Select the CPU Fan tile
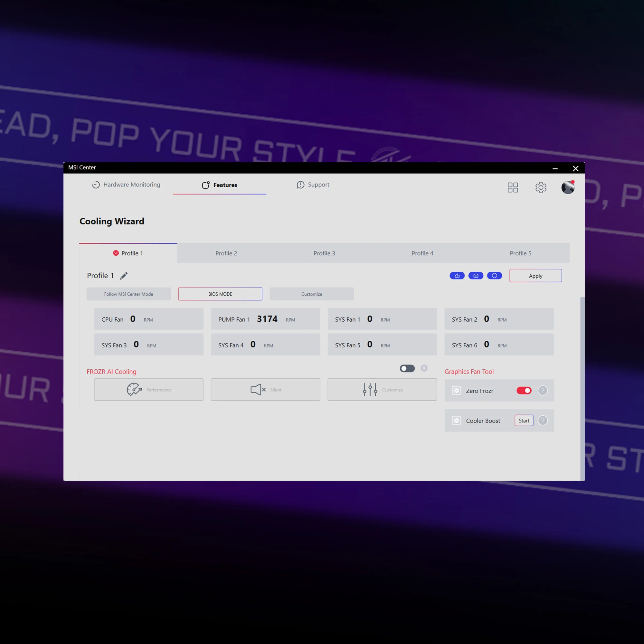This screenshot has height=644, width=644. pos(149,319)
